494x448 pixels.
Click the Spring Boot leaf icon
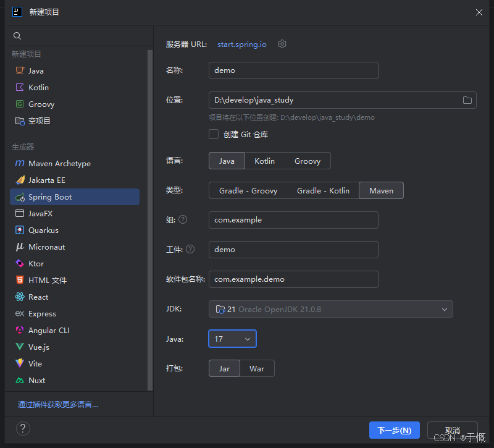[x=20, y=197]
